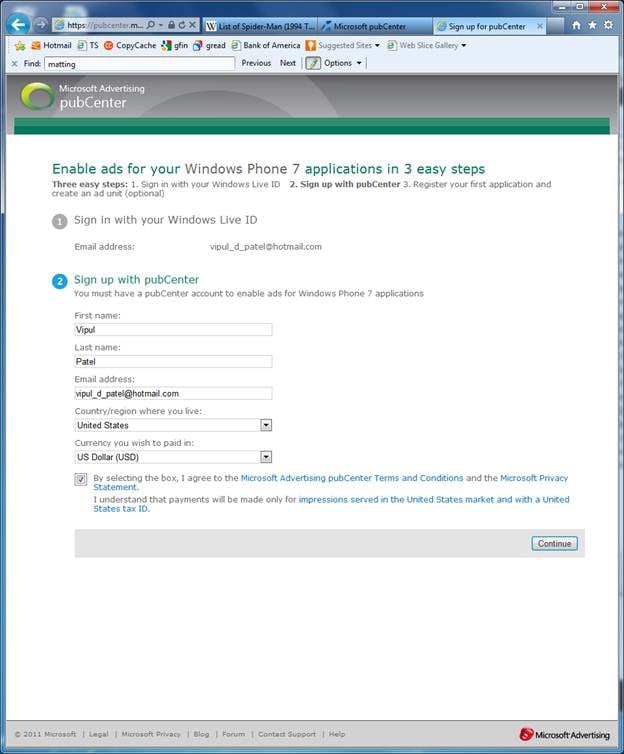Refresh the page with the reload icon
The height and width of the screenshot is (754, 624).
click(182, 25)
